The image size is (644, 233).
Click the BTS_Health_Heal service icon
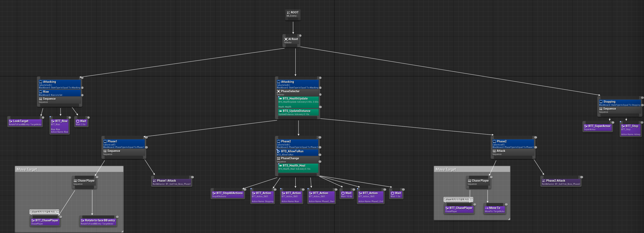(280, 166)
